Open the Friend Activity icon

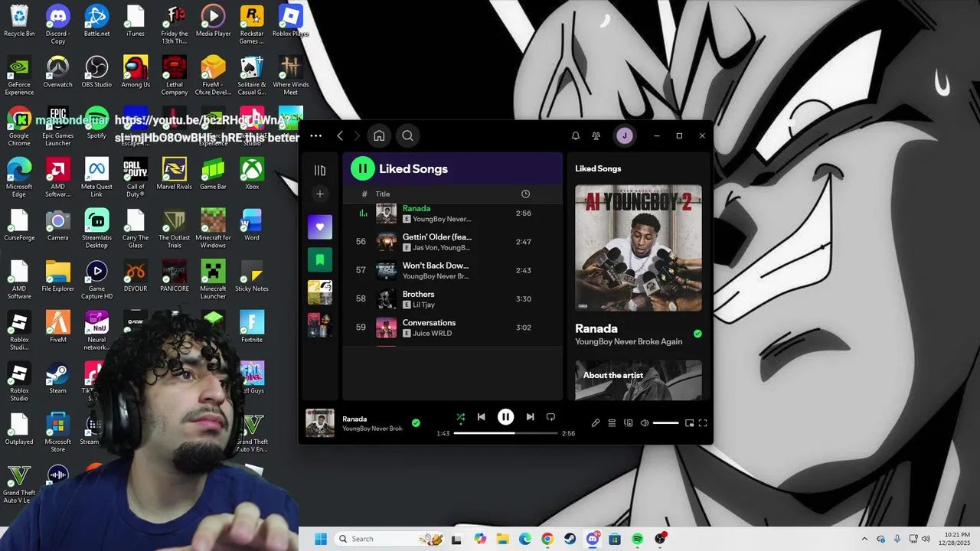click(x=596, y=136)
